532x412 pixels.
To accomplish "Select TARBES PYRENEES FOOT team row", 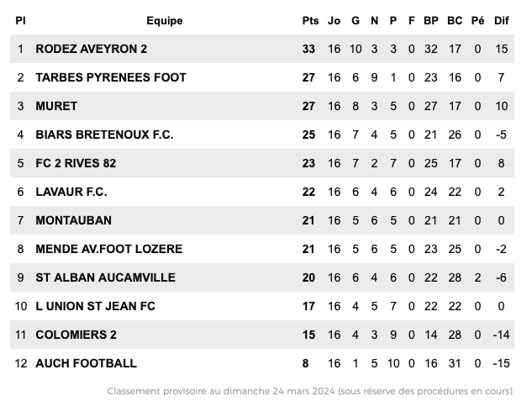I will tap(111, 77).
